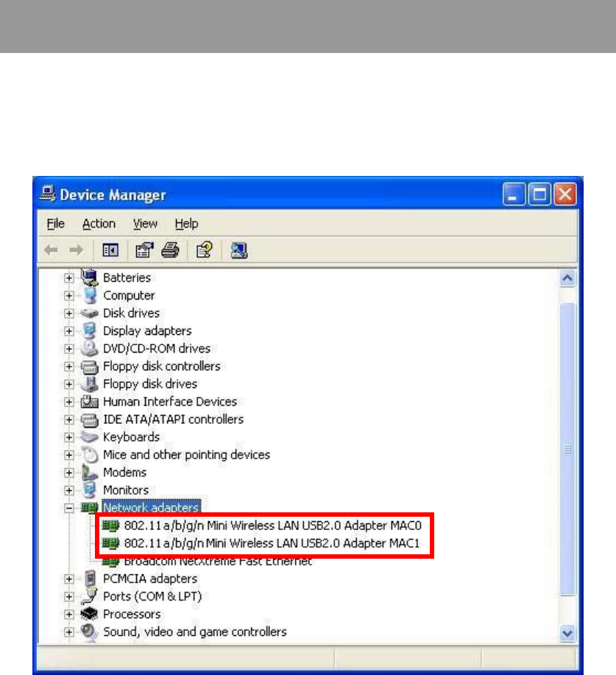
Task: Click the Network adapters category icon
Action: (x=90, y=508)
